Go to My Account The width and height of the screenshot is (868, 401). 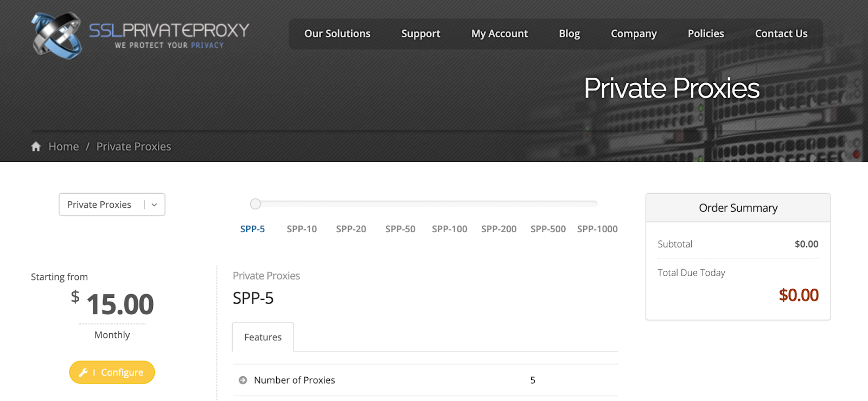coord(500,34)
